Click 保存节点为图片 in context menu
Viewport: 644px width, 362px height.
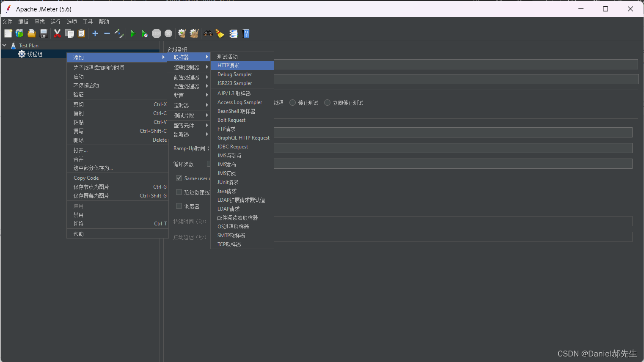click(x=117, y=187)
